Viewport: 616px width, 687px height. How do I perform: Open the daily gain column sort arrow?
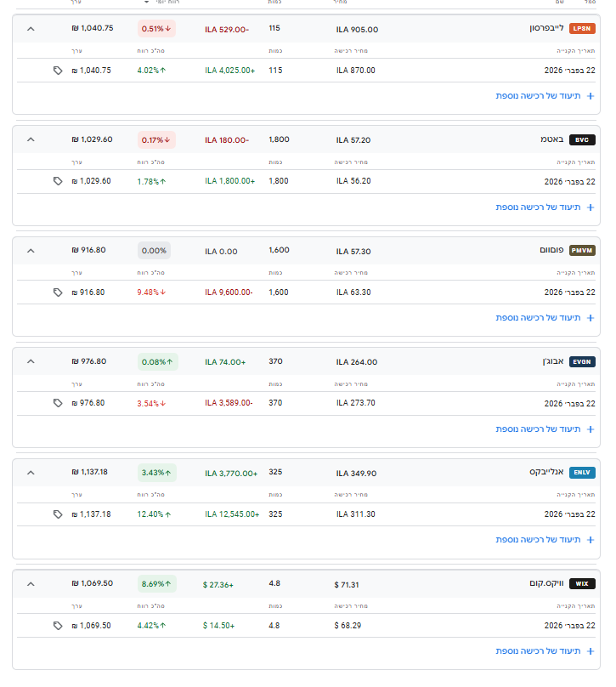point(146,3)
